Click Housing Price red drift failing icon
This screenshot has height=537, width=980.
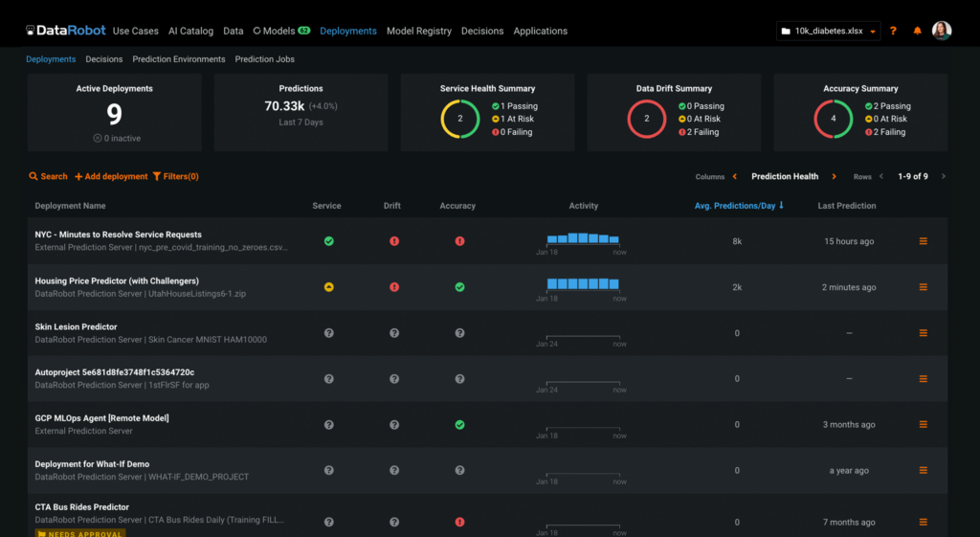pyautogui.click(x=394, y=287)
